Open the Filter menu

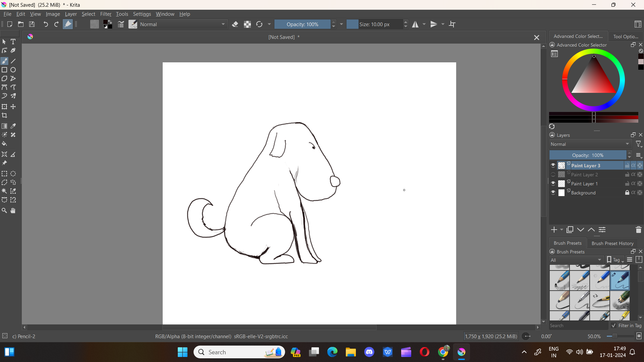tap(106, 14)
